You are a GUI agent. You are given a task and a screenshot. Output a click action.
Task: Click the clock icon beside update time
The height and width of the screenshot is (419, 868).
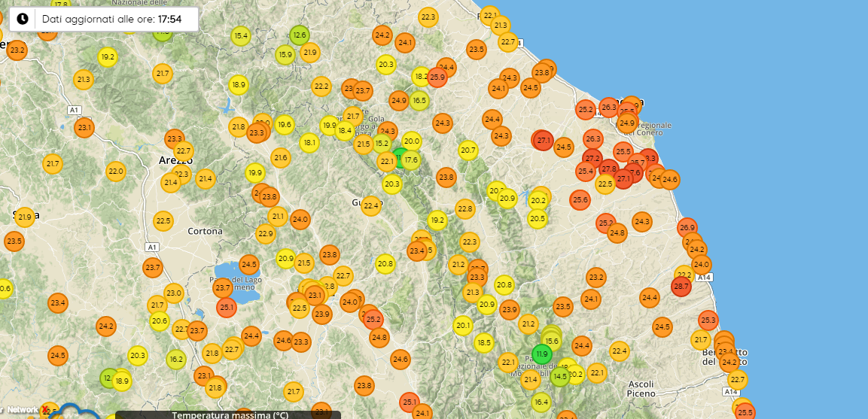click(x=23, y=19)
